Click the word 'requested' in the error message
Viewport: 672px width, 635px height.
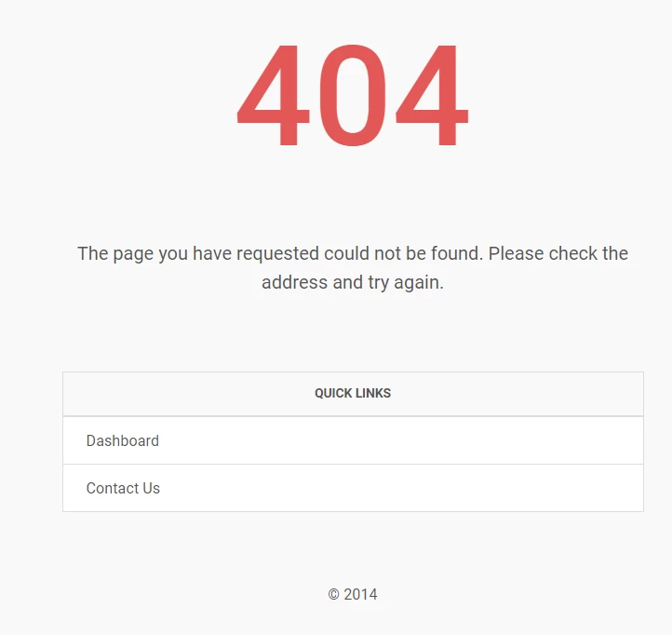[277, 254]
